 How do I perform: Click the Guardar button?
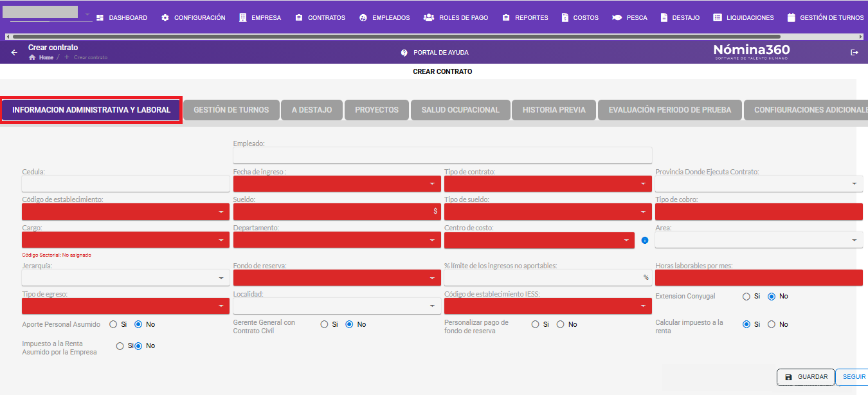point(806,377)
